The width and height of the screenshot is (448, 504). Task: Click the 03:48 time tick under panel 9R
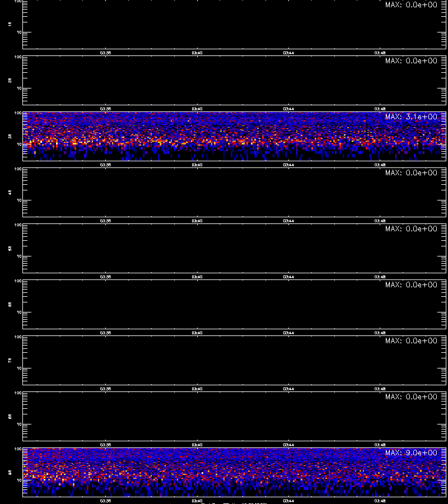click(380, 501)
